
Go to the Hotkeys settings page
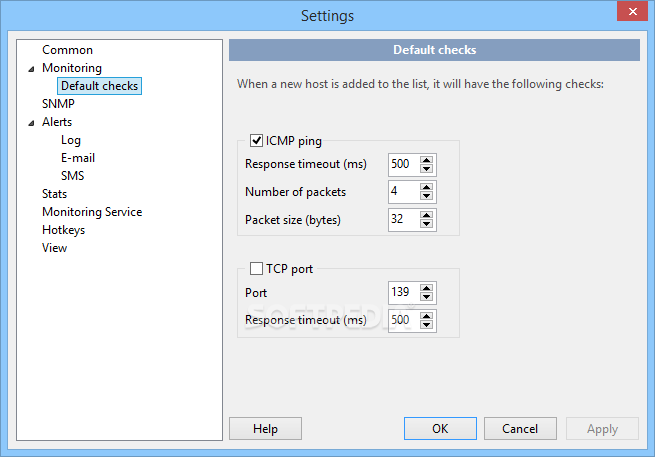click(x=63, y=230)
